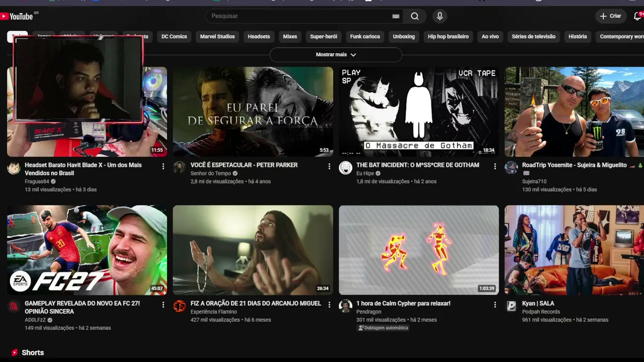This screenshot has width=644, height=362.
Task: Open the on-screen keyboard in search bar
Action: point(395,16)
